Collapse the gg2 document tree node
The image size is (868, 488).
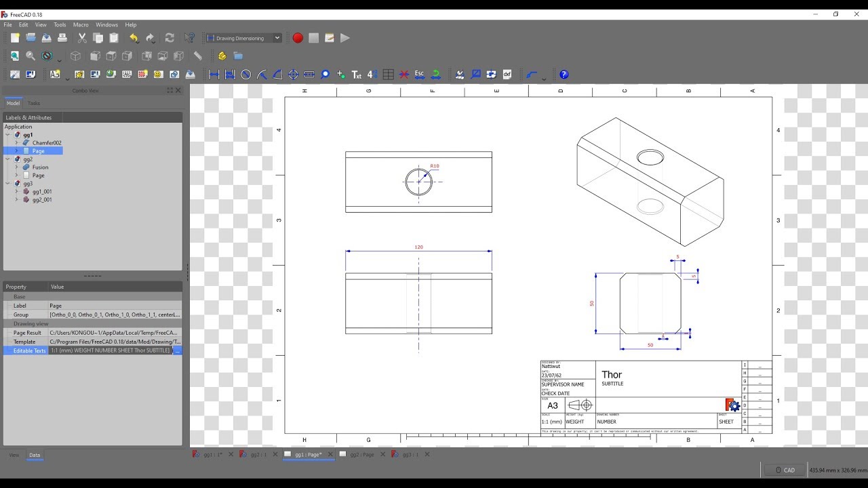[8, 159]
